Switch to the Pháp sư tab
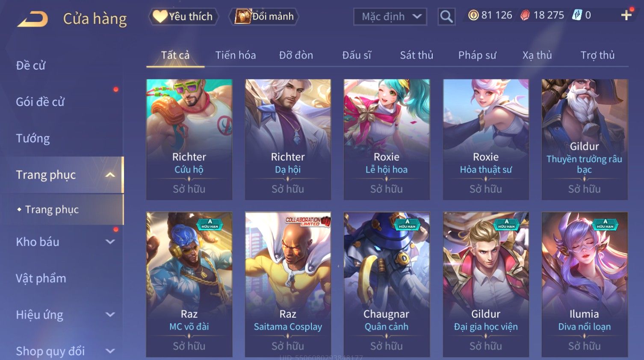This screenshot has height=360, width=644. pyautogui.click(x=477, y=55)
